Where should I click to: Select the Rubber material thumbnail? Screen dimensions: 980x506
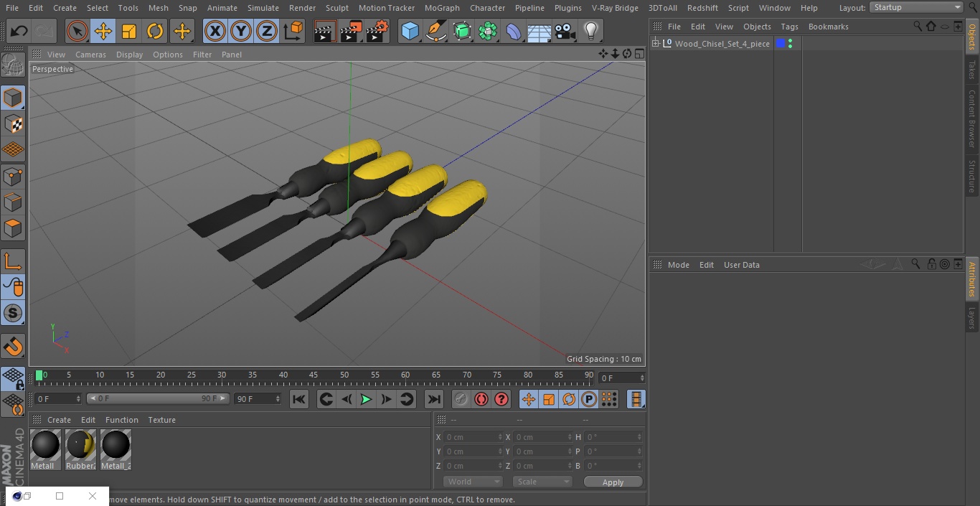pyautogui.click(x=80, y=446)
